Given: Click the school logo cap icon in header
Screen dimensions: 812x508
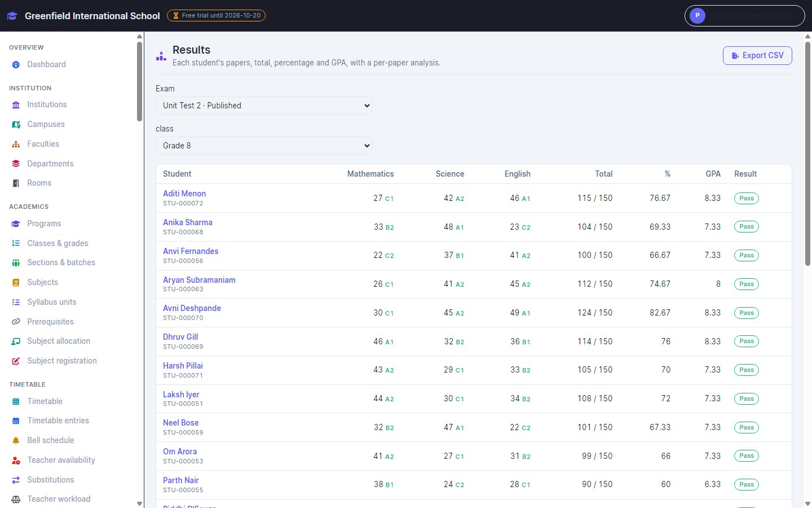Looking at the screenshot, I should [x=12, y=16].
